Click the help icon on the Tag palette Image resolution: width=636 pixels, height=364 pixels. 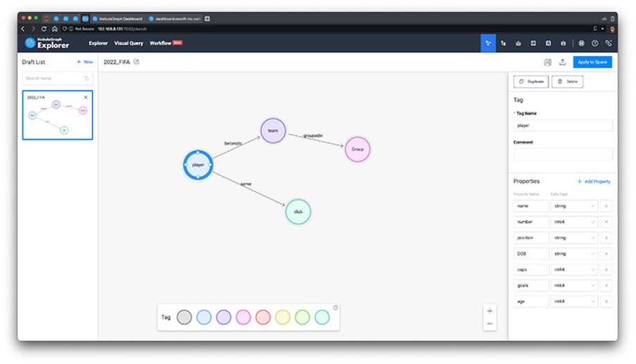click(336, 308)
